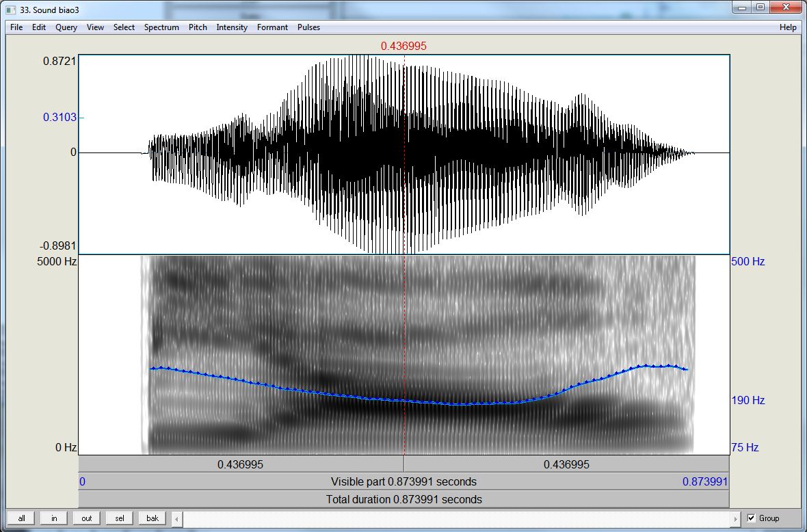Click the blue 0 start time label
The height and width of the screenshot is (532, 807).
[x=82, y=482]
